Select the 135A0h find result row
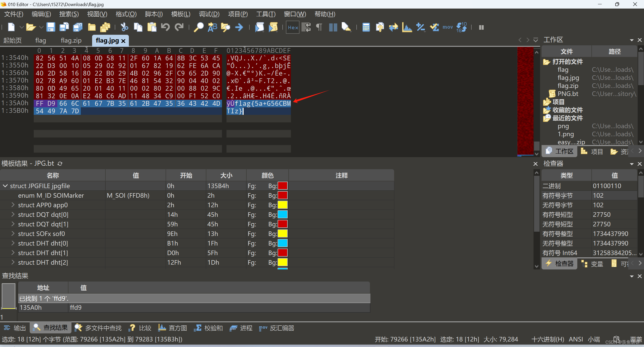This screenshot has width=644, height=347. click(x=30, y=307)
